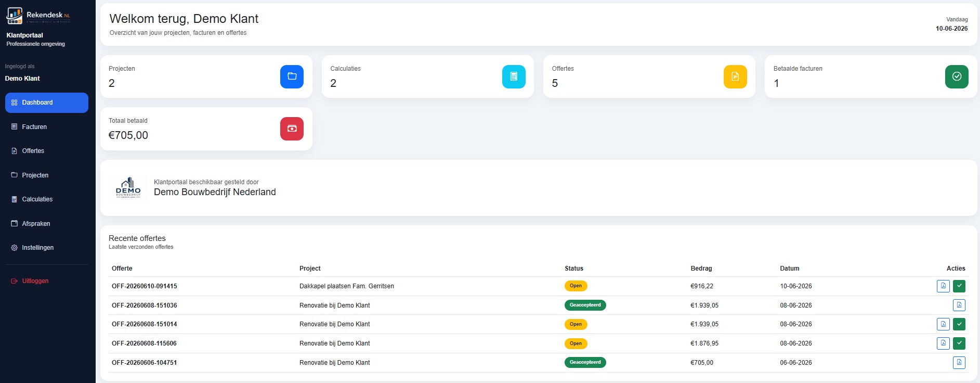The height and width of the screenshot is (383, 980).
Task: Click the Open status badge for OFF-20260610-091415
Action: tap(576, 286)
